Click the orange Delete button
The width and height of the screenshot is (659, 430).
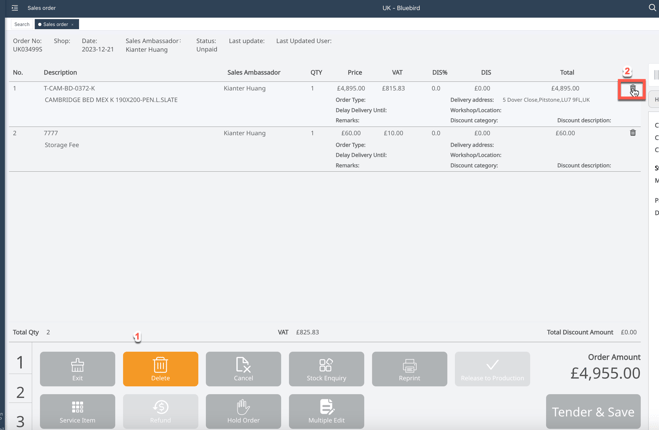pos(160,369)
